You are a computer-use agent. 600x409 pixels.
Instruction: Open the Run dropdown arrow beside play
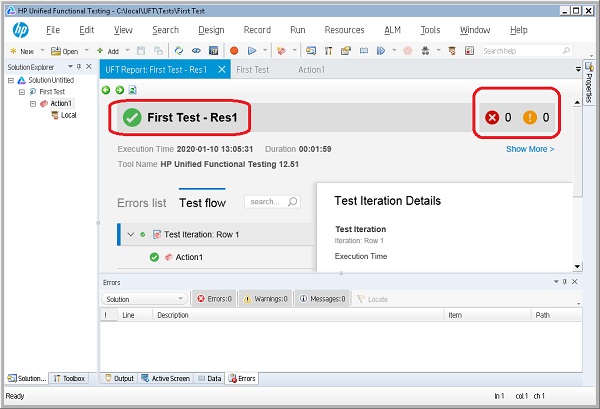(264, 51)
